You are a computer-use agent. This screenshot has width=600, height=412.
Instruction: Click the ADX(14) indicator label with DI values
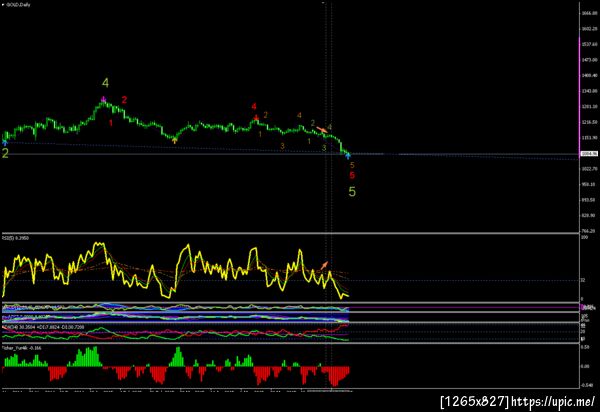(43, 327)
